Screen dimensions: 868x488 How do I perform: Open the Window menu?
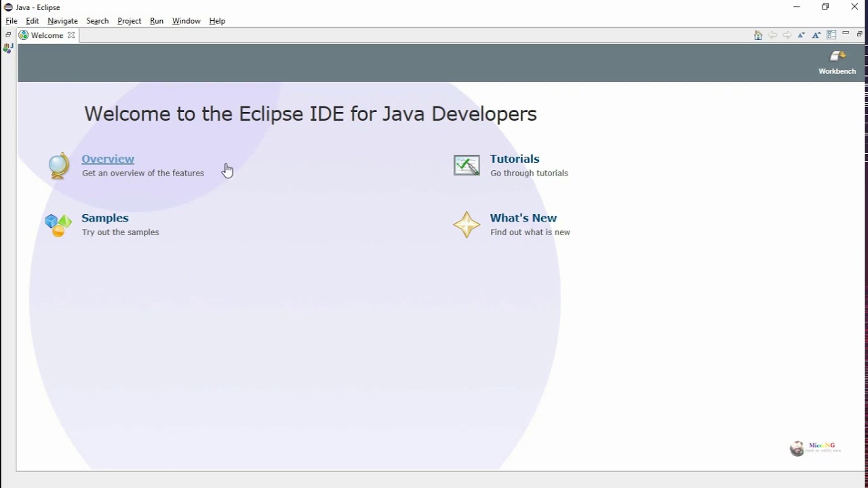186,21
